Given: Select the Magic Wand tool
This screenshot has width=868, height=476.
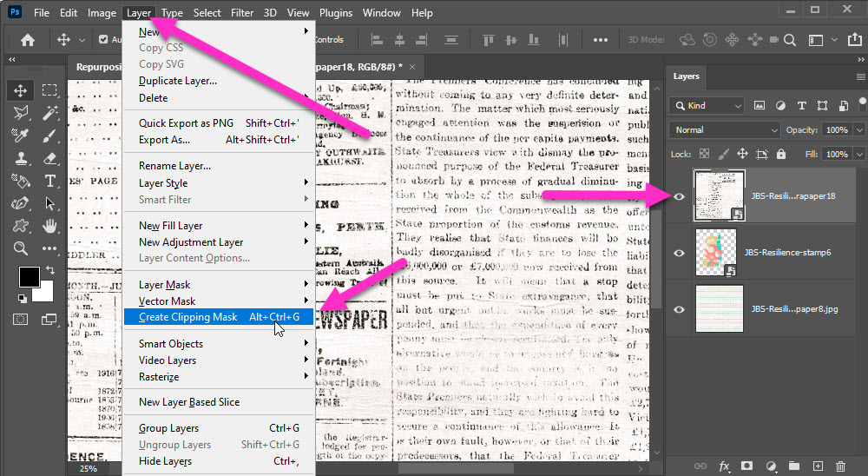Looking at the screenshot, I should [49, 113].
